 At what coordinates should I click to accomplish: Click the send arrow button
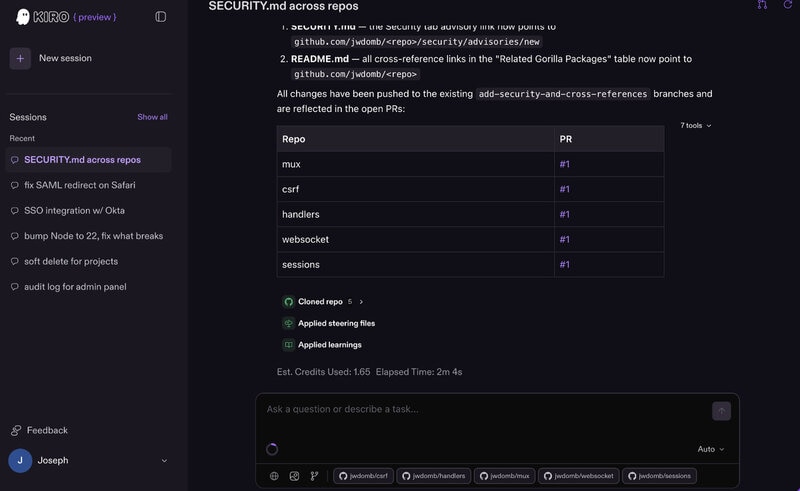click(x=721, y=411)
